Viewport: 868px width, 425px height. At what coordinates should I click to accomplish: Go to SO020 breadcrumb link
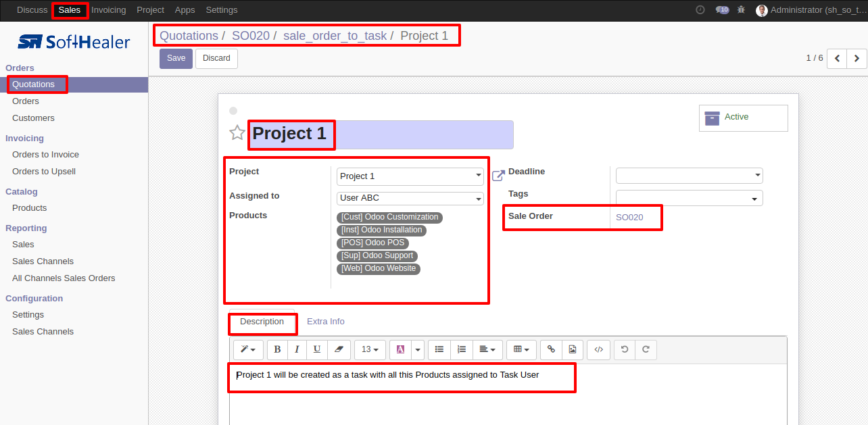click(251, 36)
